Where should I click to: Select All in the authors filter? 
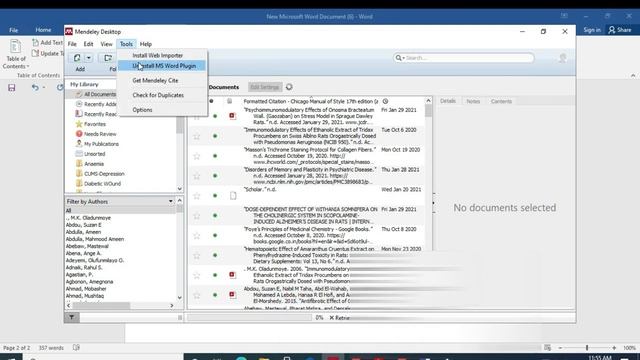click(x=69, y=211)
